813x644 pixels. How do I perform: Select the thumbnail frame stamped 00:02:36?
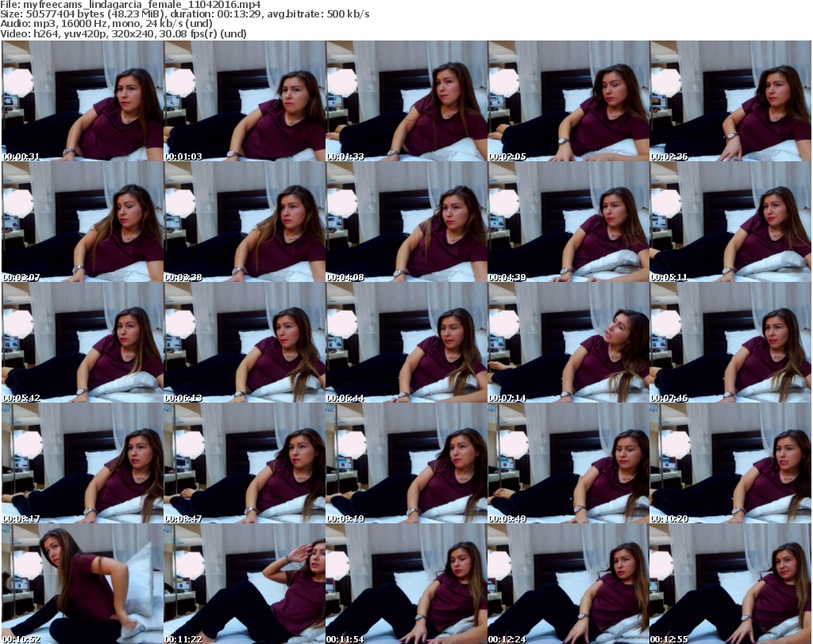click(x=730, y=101)
